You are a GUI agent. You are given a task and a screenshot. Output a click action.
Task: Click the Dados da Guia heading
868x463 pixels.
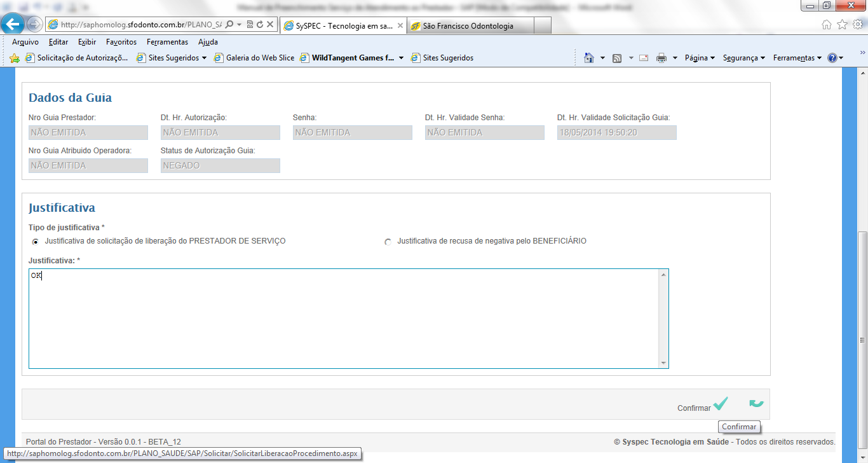[x=70, y=98]
